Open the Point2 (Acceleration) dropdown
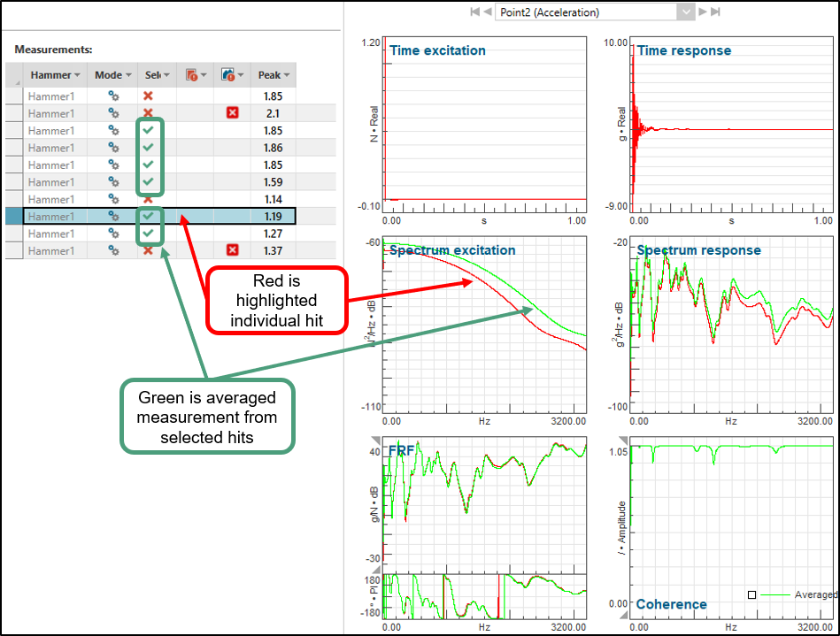840x636 pixels. (x=685, y=11)
